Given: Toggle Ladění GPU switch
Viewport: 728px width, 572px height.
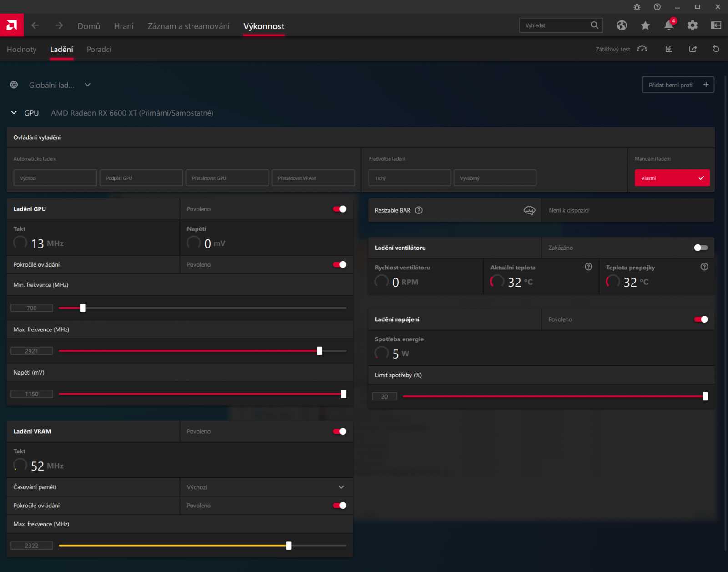Looking at the screenshot, I should [339, 209].
